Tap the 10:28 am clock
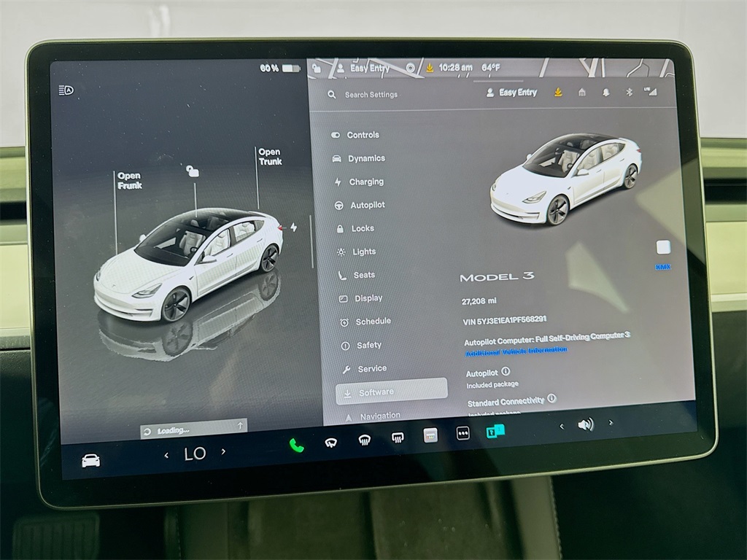Screen dimensions: 747x560 point(455,68)
